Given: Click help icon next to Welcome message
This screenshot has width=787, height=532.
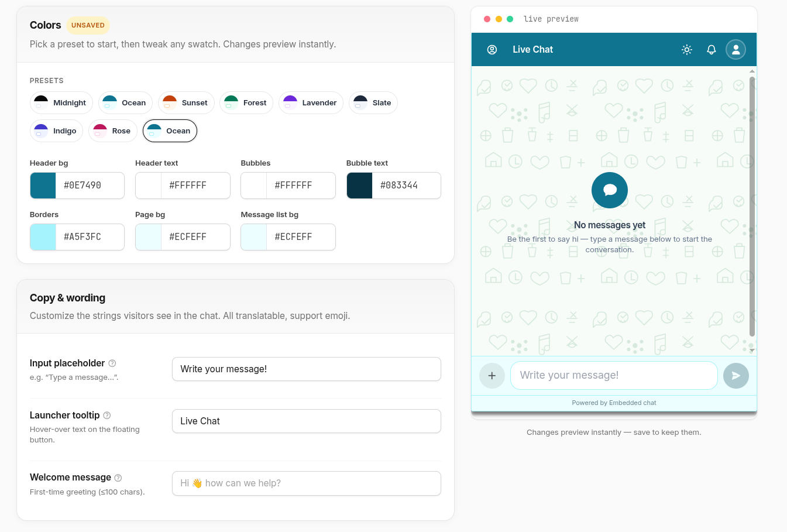Looking at the screenshot, I should (118, 478).
